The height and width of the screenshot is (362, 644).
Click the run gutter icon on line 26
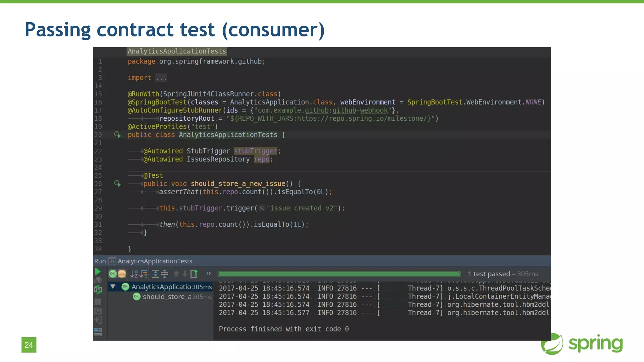(x=117, y=184)
